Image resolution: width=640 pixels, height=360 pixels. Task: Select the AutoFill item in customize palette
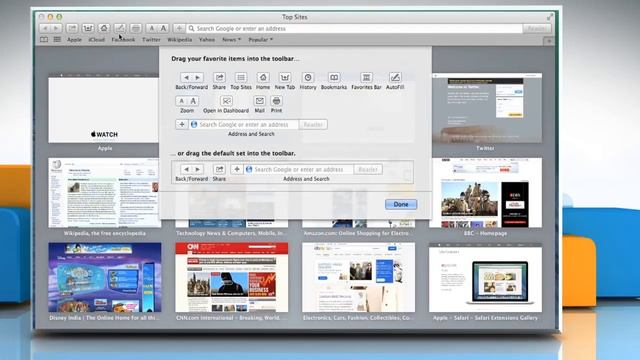[395, 81]
